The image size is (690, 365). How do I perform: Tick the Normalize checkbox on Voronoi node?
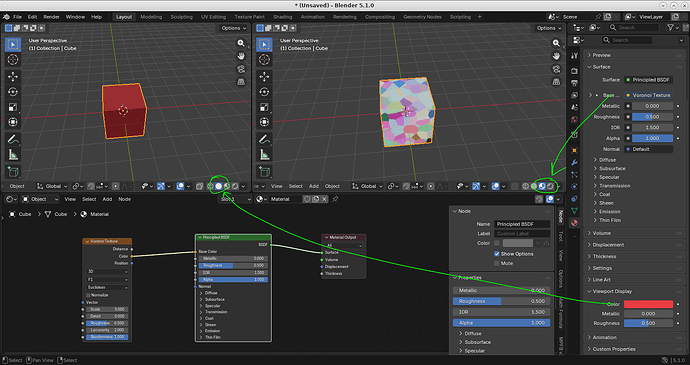click(88, 295)
